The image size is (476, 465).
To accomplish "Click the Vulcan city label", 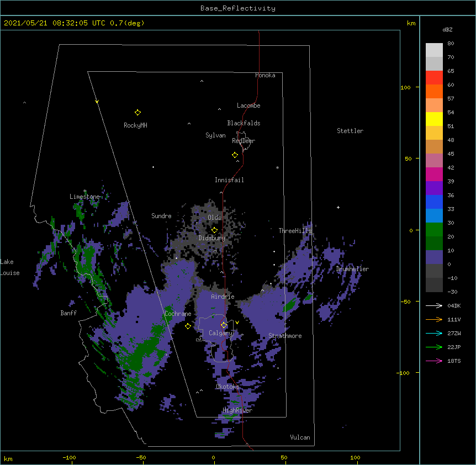I will [300, 437].
